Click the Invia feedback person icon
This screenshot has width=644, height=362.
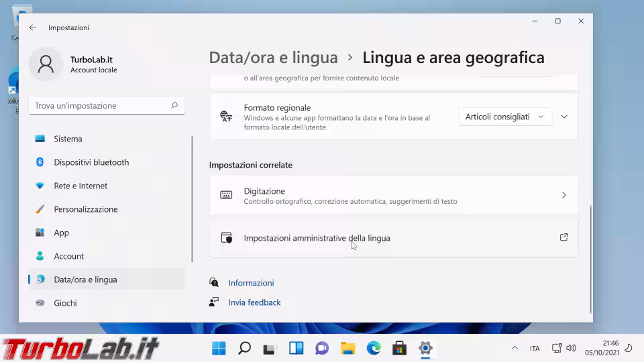pyautogui.click(x=214, y=302)
